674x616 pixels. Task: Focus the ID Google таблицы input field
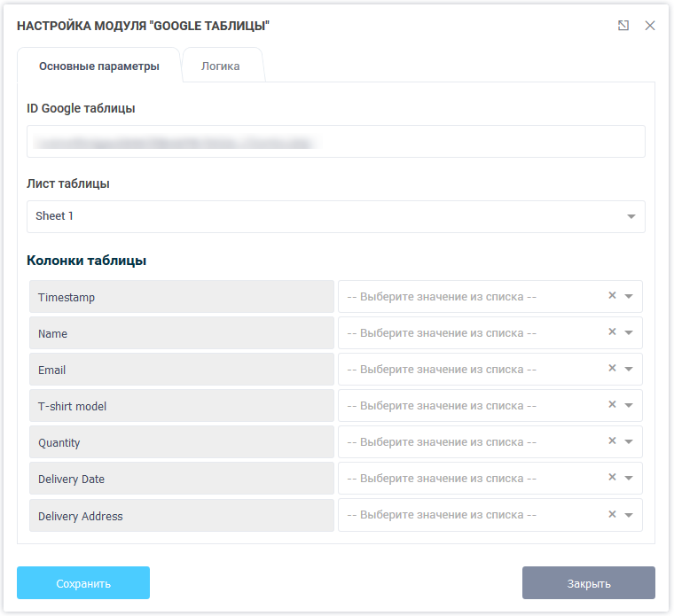[335, 142]
